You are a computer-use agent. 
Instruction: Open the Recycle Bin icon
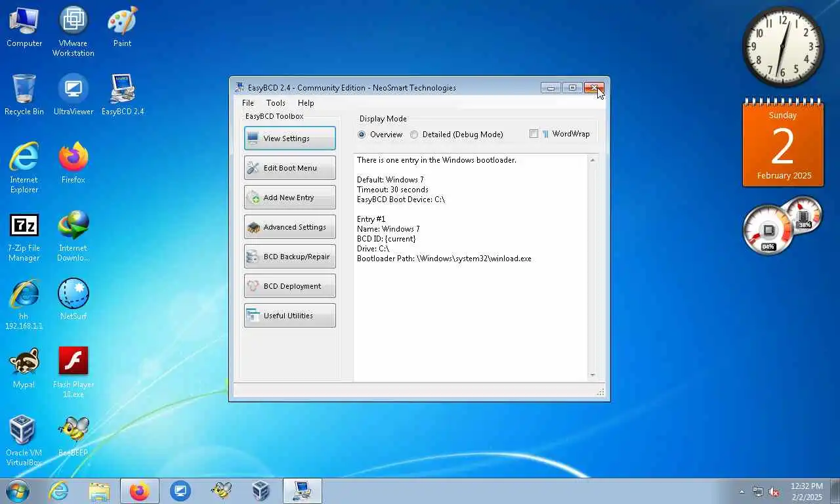(x=24, y=94)
